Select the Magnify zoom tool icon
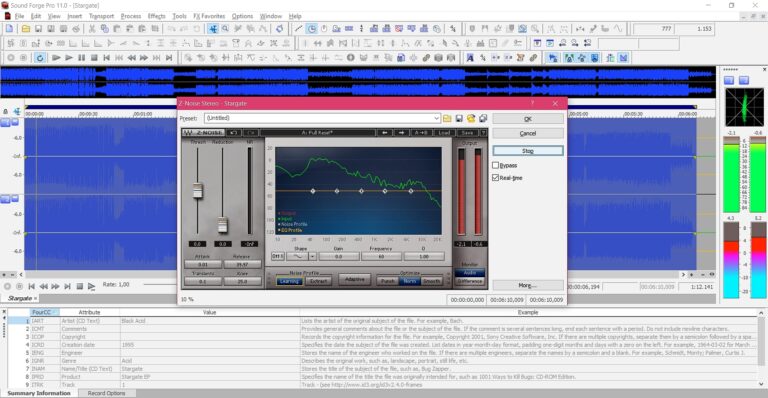The image size is (768, 398). coord(225,29)
